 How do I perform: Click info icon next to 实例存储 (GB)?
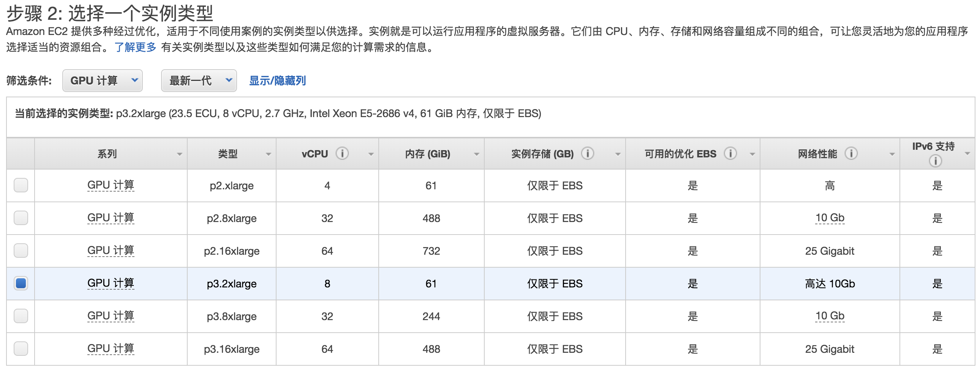click(x=587, y=154)
